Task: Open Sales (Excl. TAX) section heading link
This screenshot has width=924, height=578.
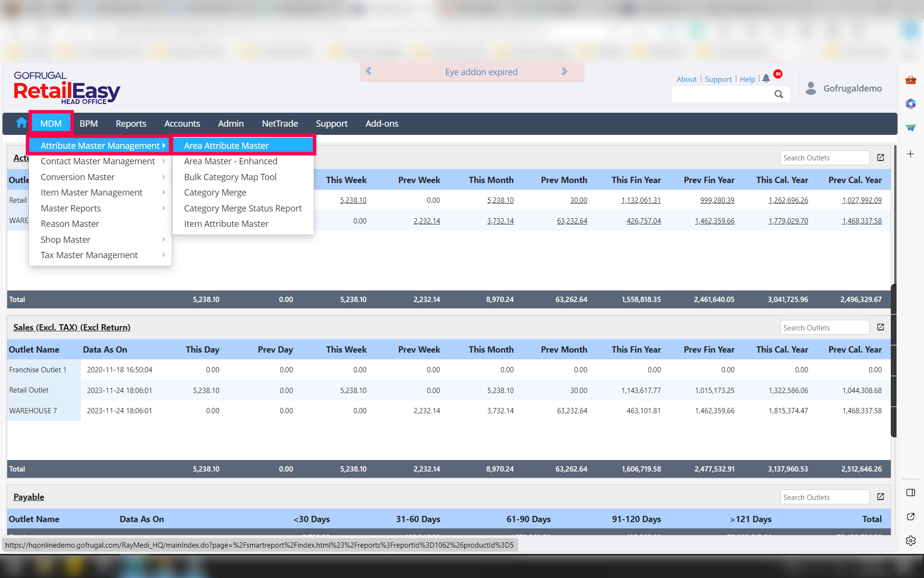Action: coord(72,328)
